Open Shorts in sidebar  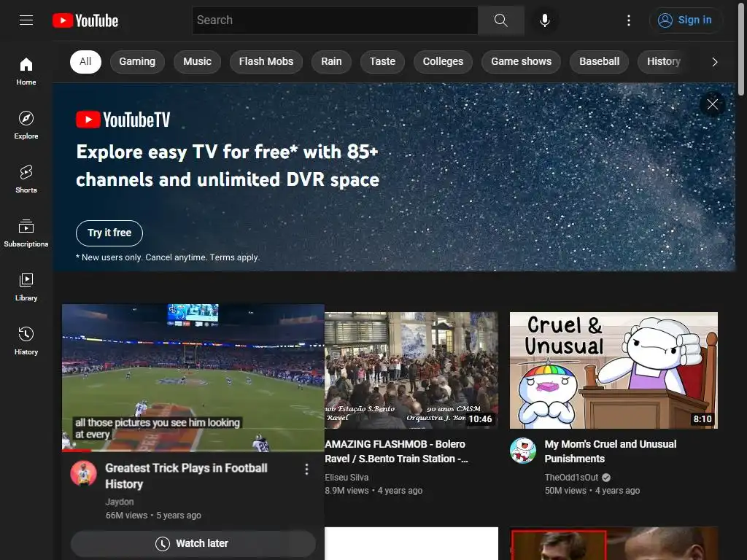click(26, 179)
